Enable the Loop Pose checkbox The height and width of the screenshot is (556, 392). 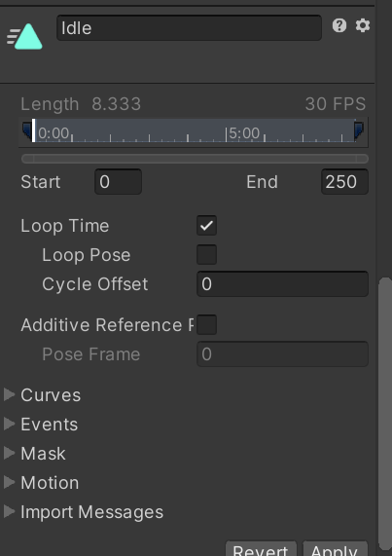207,254
